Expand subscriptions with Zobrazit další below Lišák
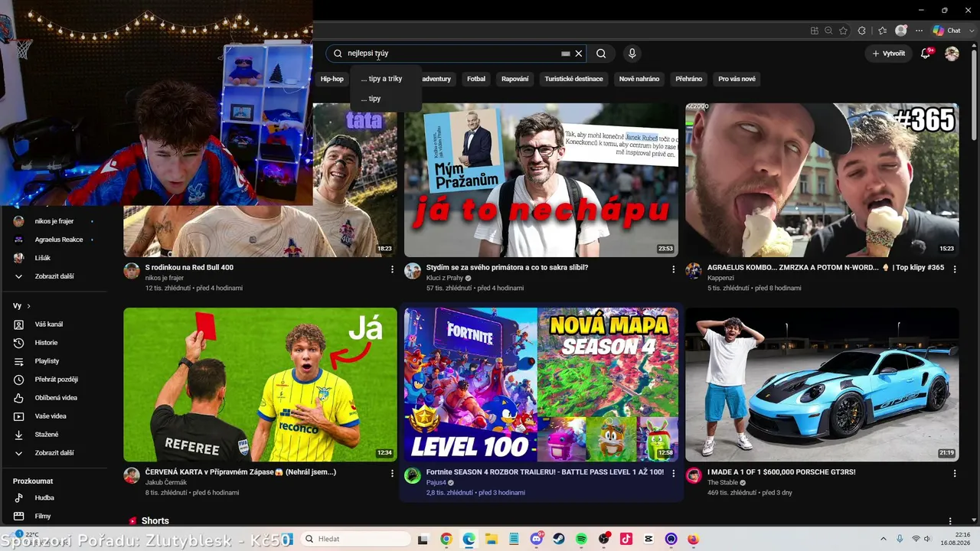 [54, 276]
